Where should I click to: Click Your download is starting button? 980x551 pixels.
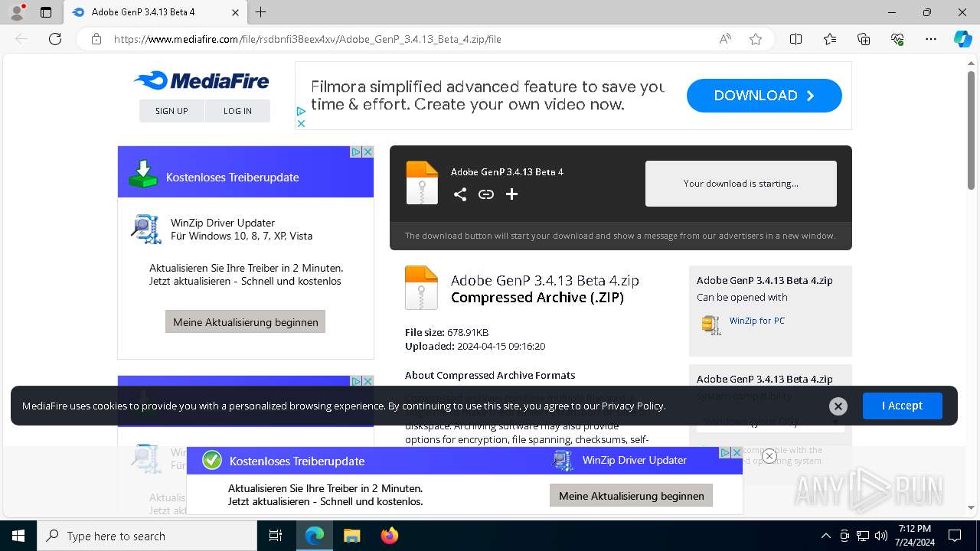point(741,184)
